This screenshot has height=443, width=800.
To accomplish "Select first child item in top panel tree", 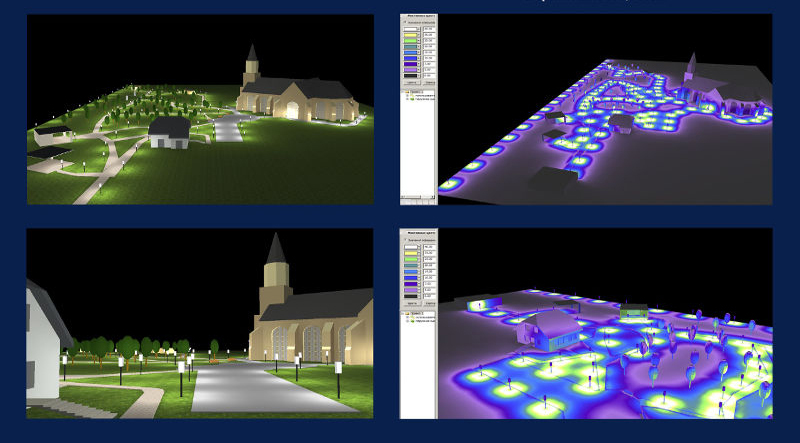I will [x=424, y=95].
